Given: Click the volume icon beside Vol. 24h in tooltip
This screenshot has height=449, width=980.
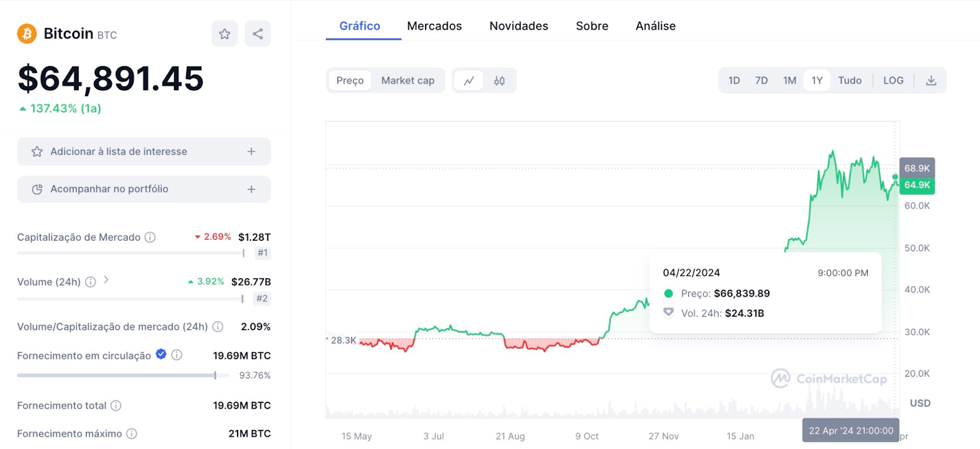Looking at the screenshot, I should (669, 312).
